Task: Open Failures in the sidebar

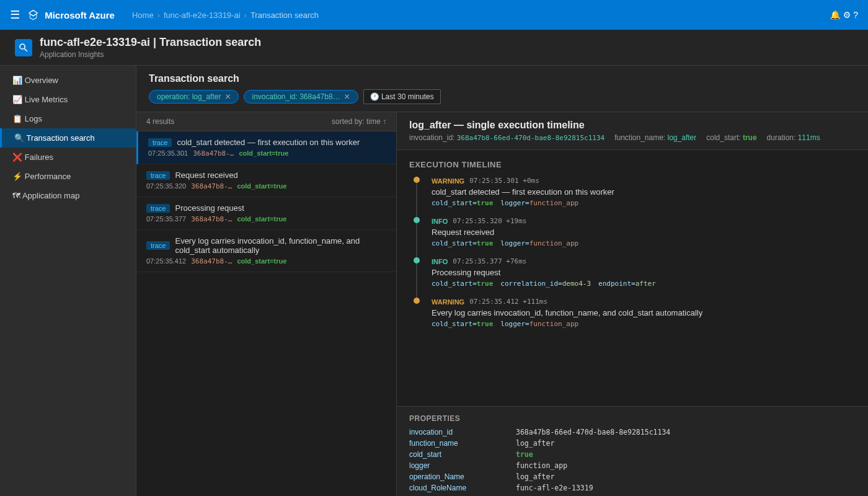Action: pyautogui.click(x=68, y=157)
